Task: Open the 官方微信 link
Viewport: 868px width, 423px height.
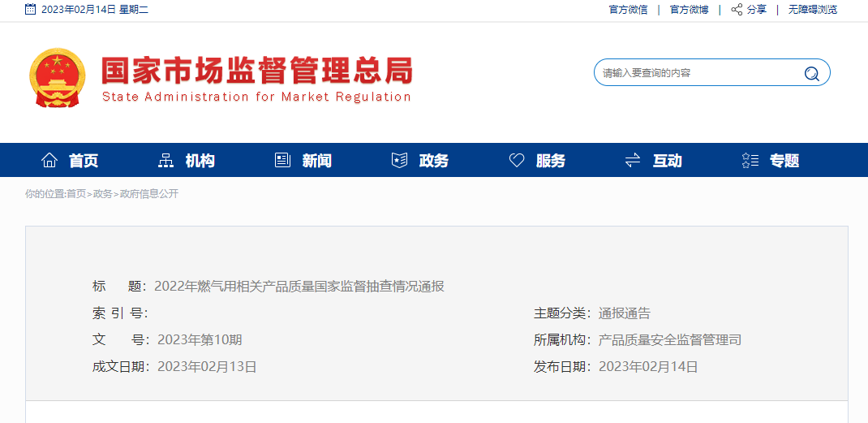Action: tap(629, 10)
